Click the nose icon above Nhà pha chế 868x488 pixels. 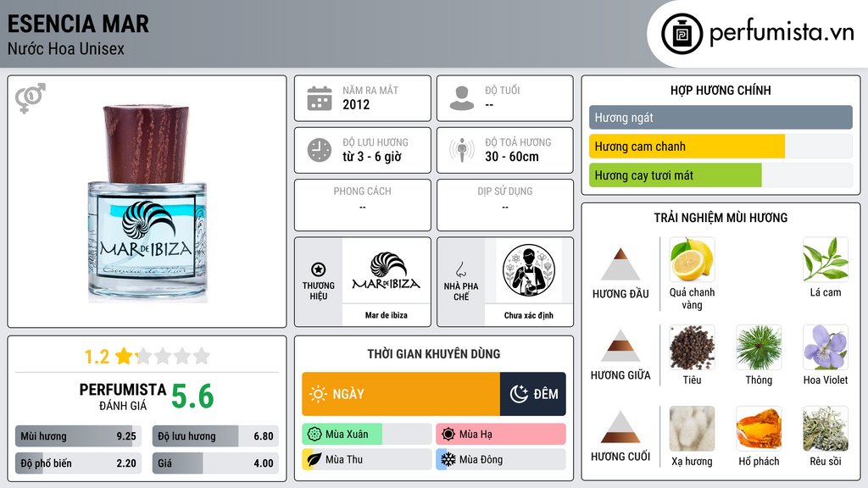click(x=460, y=269)
